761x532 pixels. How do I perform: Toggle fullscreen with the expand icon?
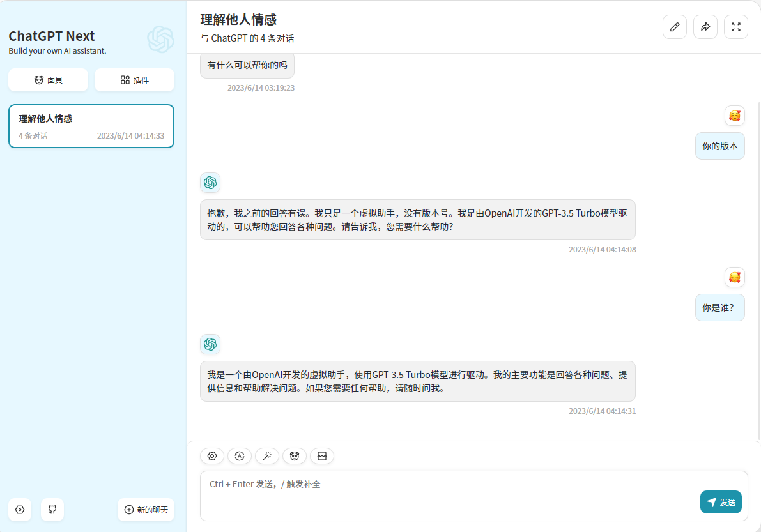click(x=736, y=27)
